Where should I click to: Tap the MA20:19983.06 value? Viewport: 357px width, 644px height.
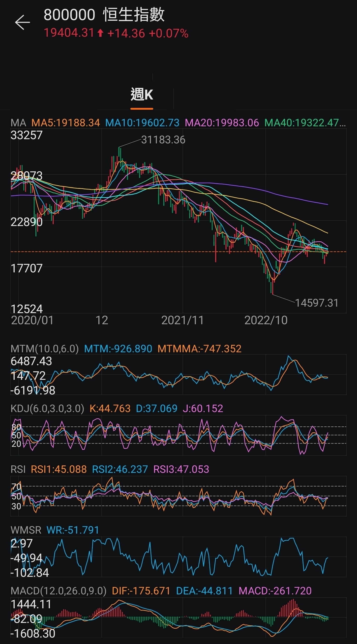(222, 123)
